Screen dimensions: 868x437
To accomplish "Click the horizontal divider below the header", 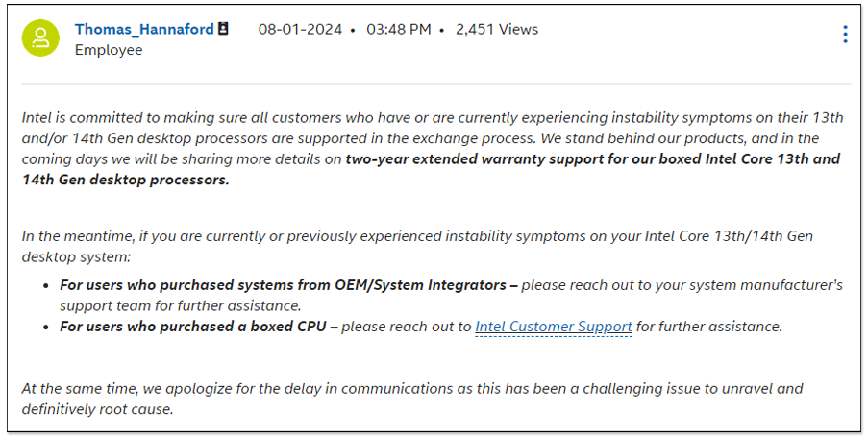I will pyautogui.click(x=436, y=84).
